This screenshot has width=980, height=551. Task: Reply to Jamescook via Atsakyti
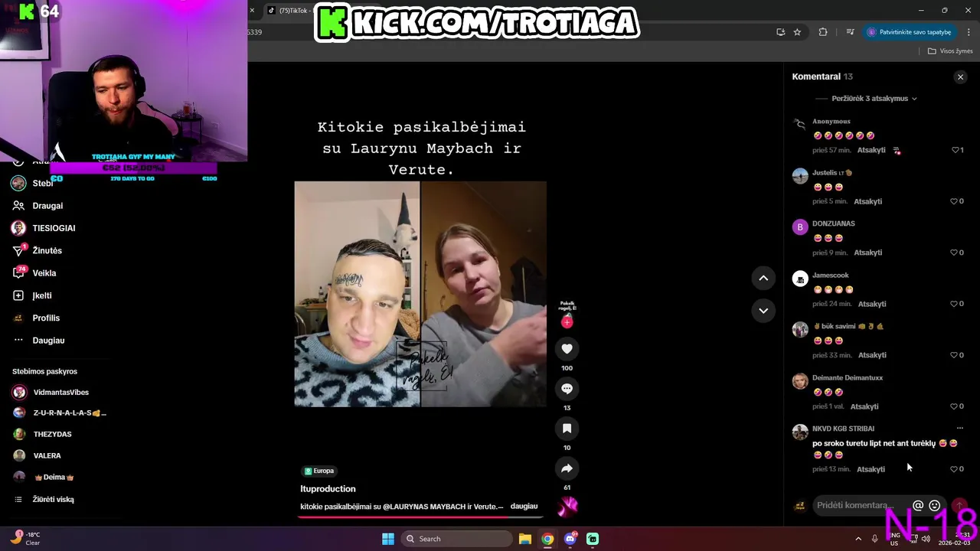pyautogui.click(x=872, y=304)
